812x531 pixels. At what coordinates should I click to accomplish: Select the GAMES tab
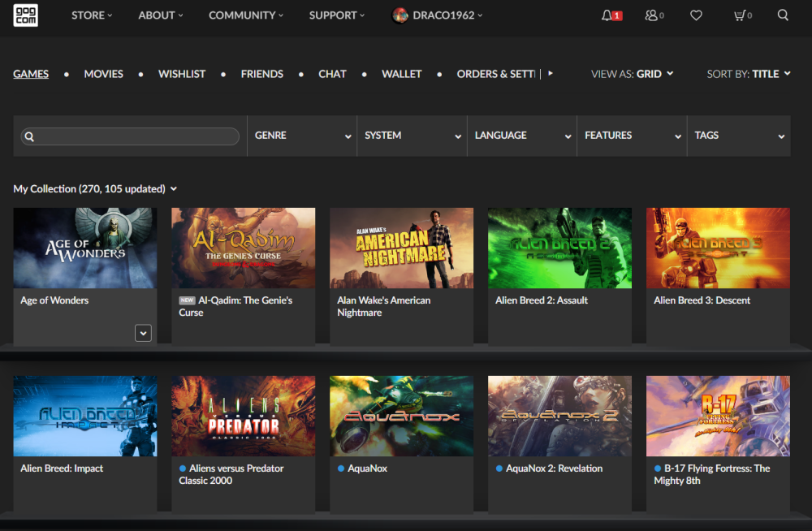click(x=31, y=74)
